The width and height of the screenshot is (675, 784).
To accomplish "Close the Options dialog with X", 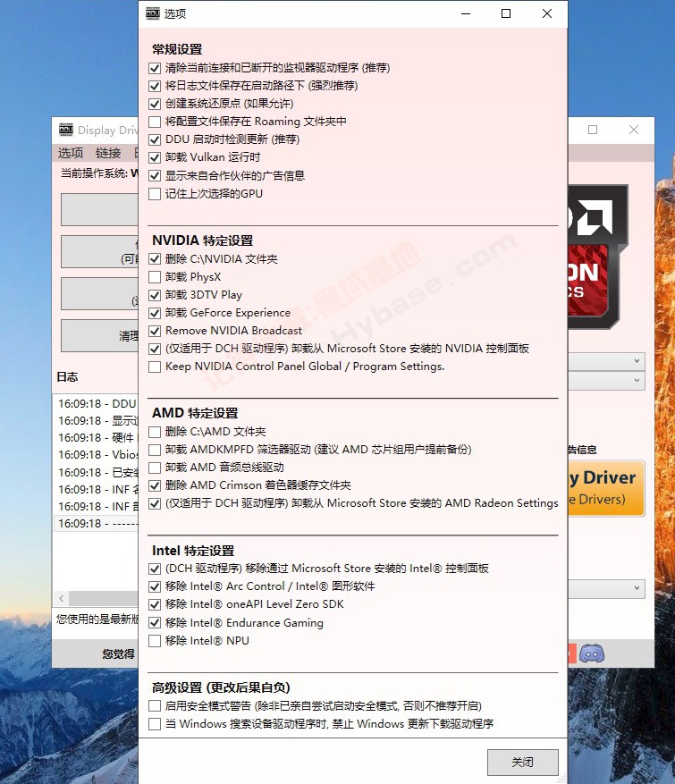I will [547, 13].
